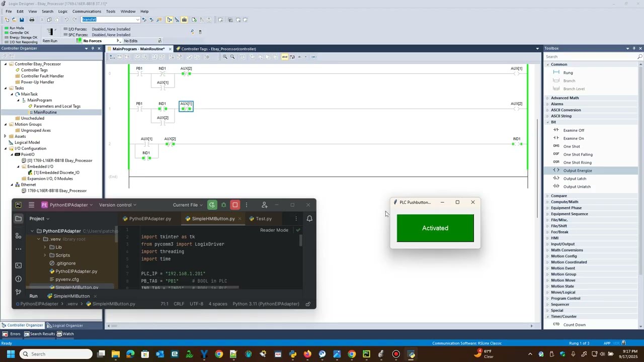Select Examine Off instruction in Toolbox
This screenshot has height=362, width=644.
pos(573,130)
